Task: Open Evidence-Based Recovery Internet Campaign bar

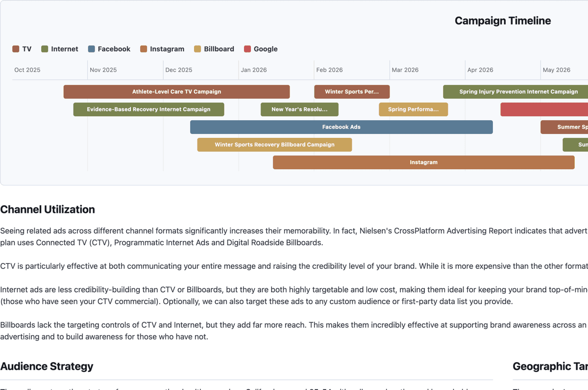Action: coord(148,109)
